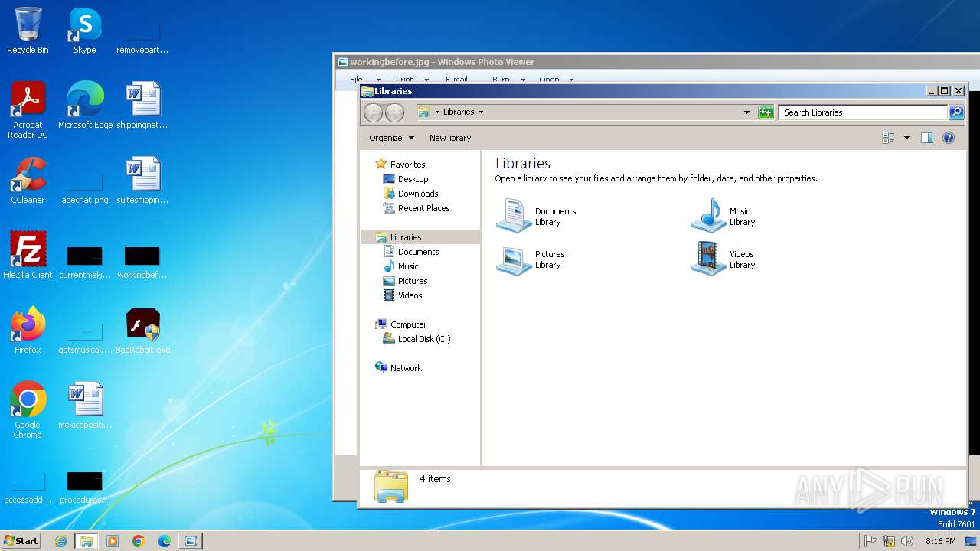The image size is (980, 551).
Task: Select Favorites in the navigation pane
Action: pos(407,165)
